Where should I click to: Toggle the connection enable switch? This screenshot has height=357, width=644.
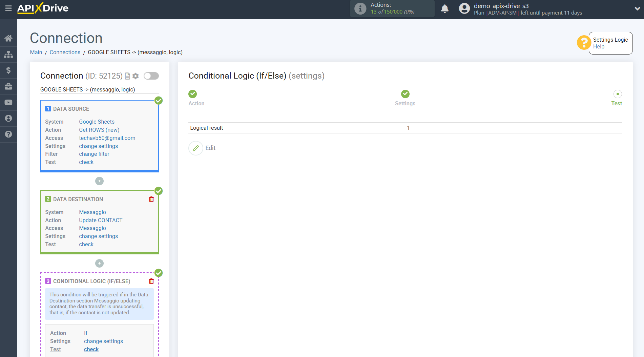pos(151,76)
